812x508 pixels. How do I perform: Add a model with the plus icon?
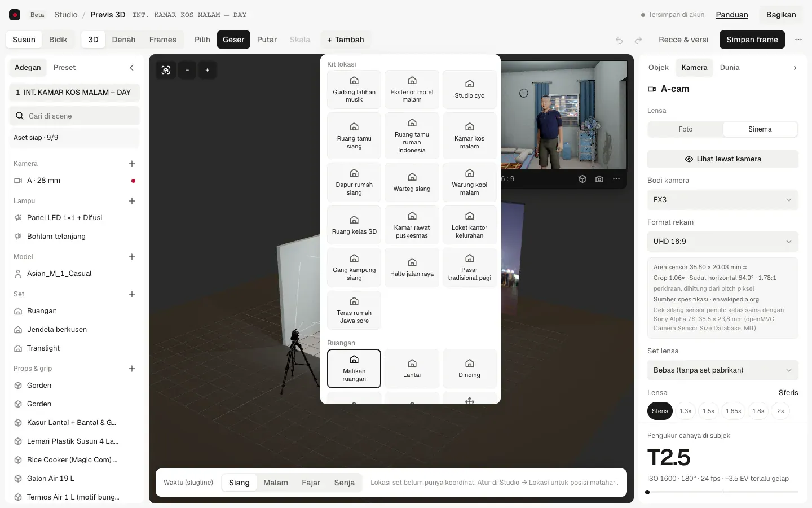pos(132,257)
